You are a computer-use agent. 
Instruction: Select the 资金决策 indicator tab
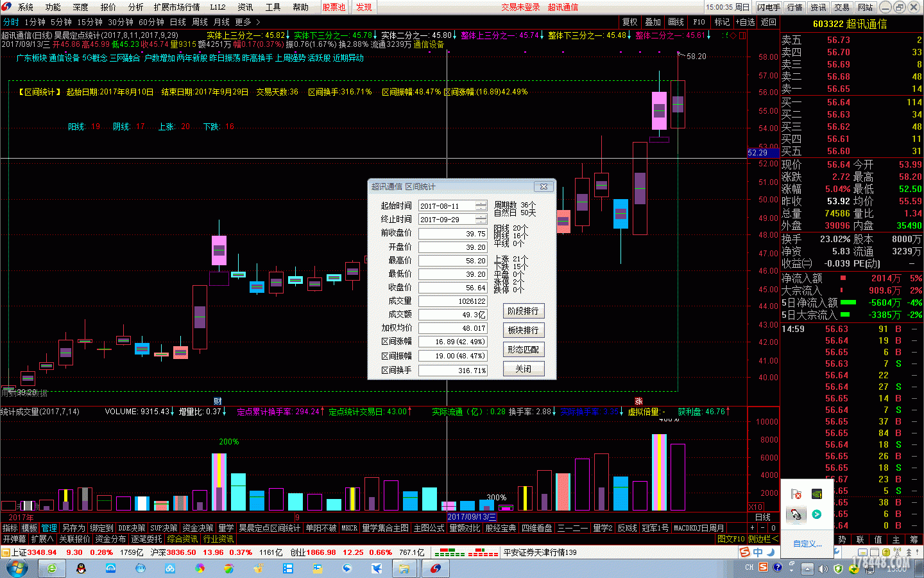click(198, 528)
